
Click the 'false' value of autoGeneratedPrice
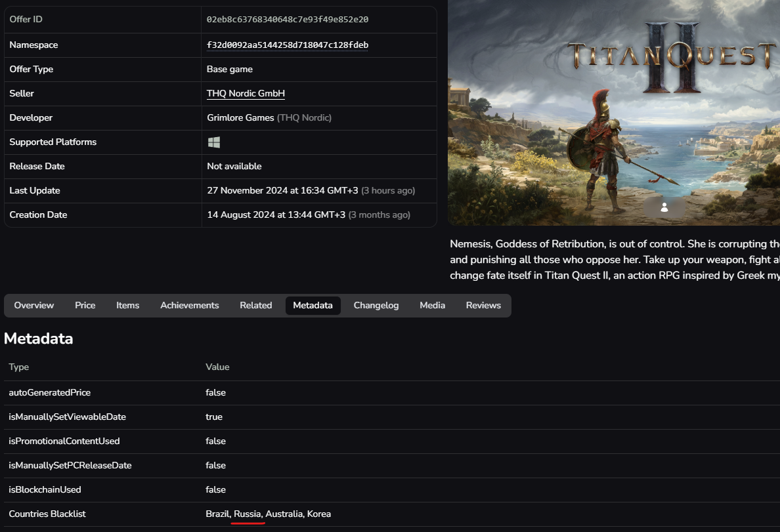[x=215, y=393]
